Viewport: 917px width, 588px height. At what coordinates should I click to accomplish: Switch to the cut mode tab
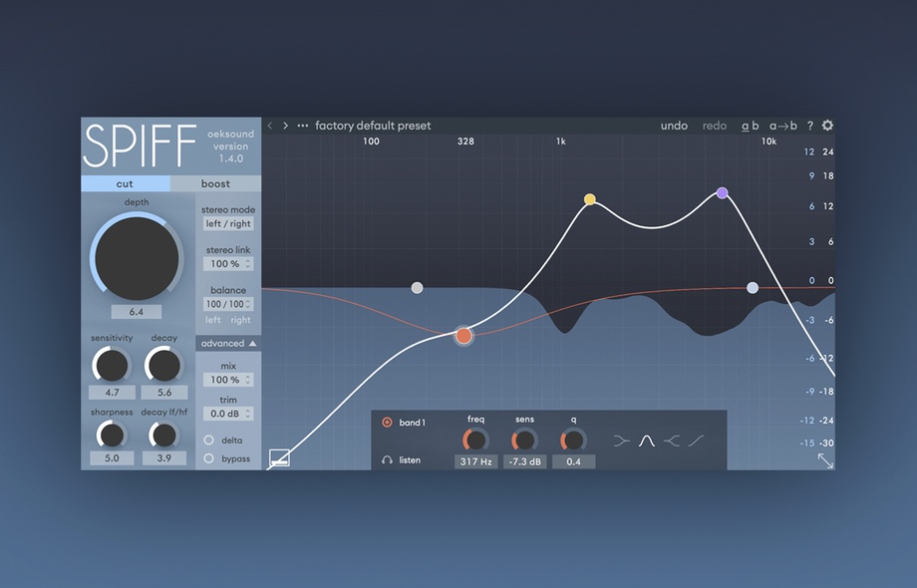click(126, 183)
